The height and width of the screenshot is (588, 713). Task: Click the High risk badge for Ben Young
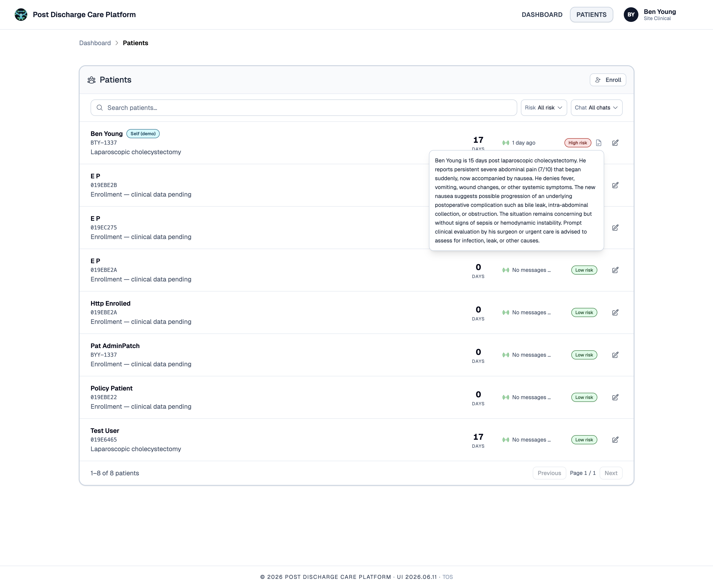[577, 143]
